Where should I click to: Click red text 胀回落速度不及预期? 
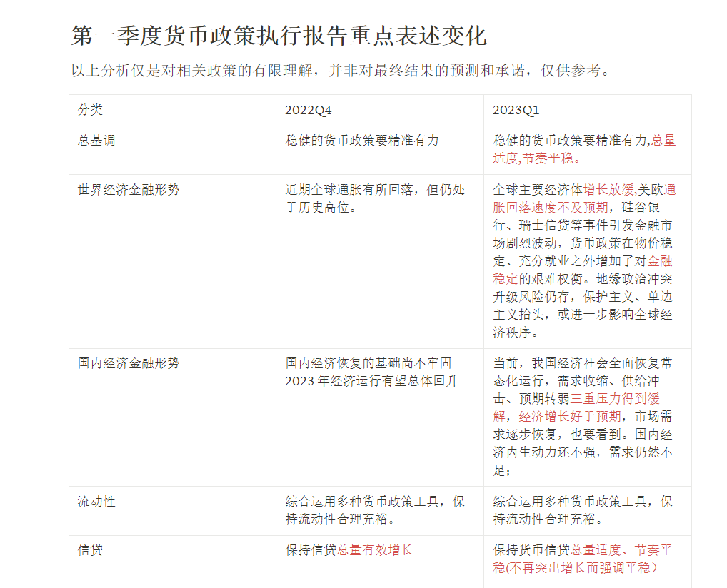[x=551, y=207]
